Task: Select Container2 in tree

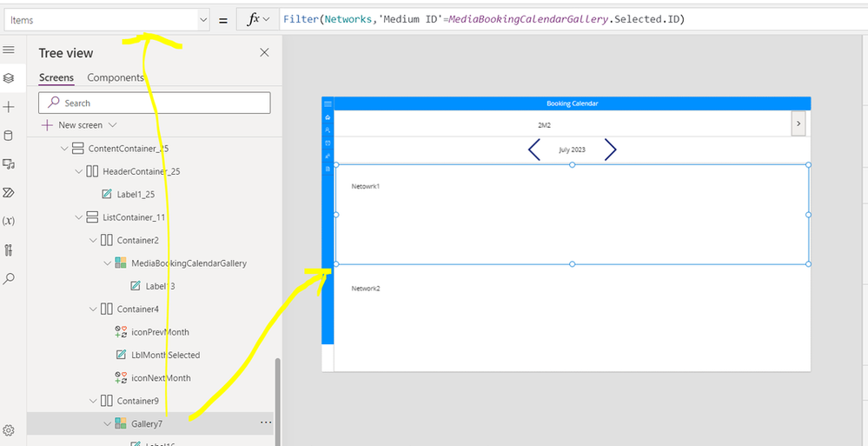Action: (x=137, y=240)
